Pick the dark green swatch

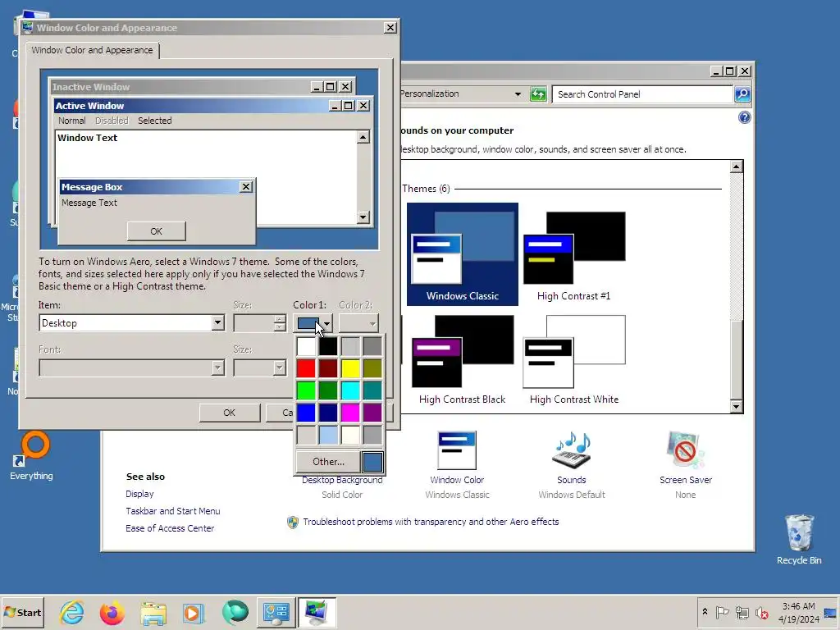click(x=328, y=390)
